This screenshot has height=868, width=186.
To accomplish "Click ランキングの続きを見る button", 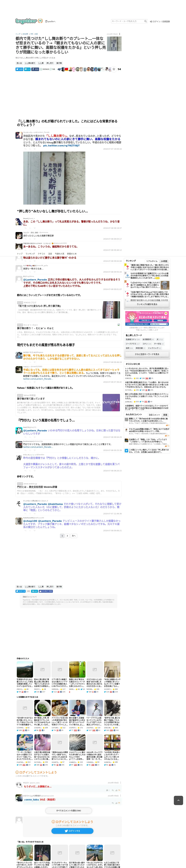I will [x=147, y=304].
